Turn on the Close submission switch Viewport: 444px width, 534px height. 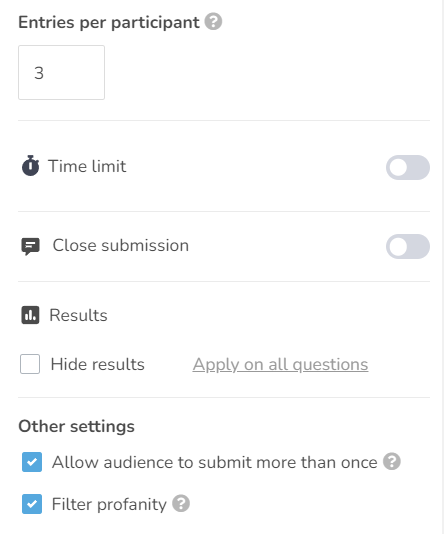pos(408,246)
